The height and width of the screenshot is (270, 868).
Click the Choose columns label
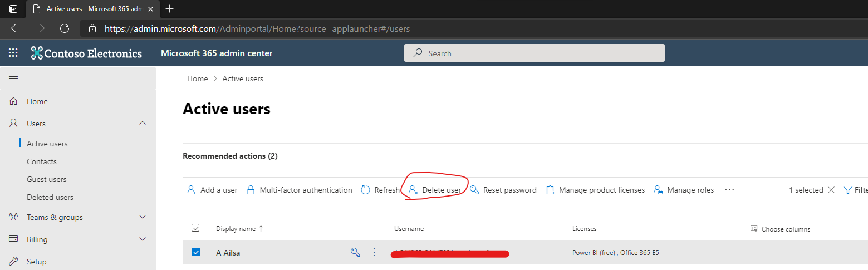(x=786, y=229)
